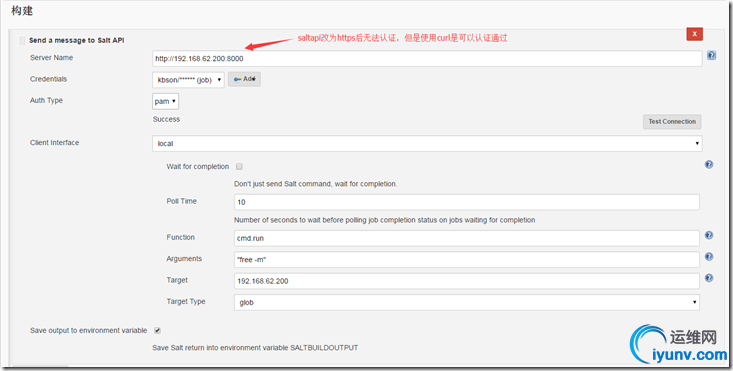This screenshot has height=371, width=733.
Task: Open the Credentials dropdown kbson job
Action: pyautogui.click(x=188, y=80)
